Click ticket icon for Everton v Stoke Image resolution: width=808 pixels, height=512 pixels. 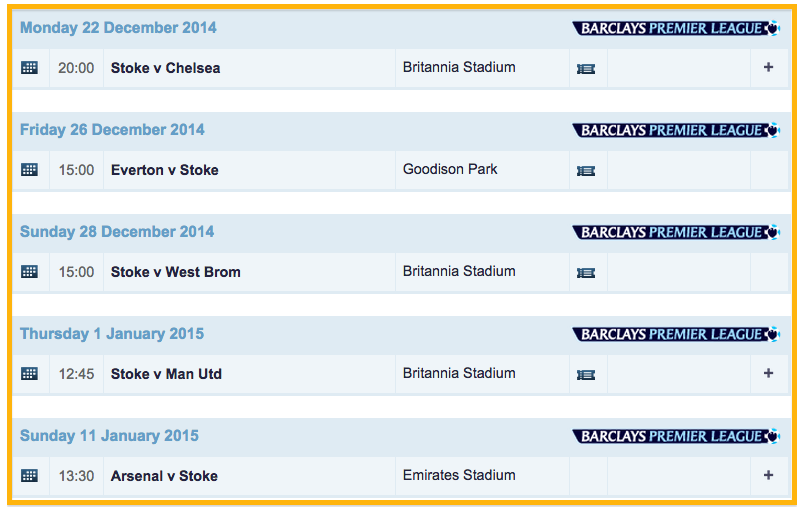click(x=586, y=171)
